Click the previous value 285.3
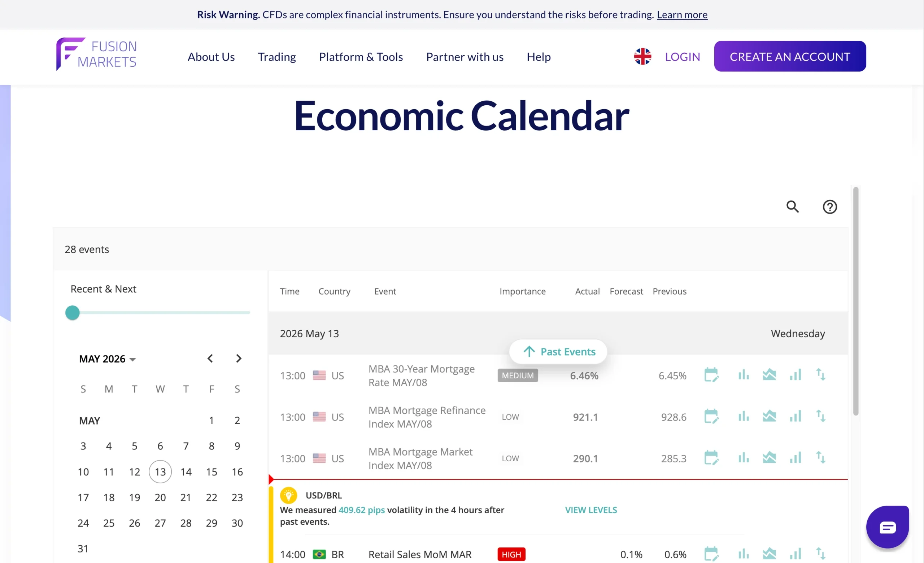924x563 pixels. click(674, 458)
